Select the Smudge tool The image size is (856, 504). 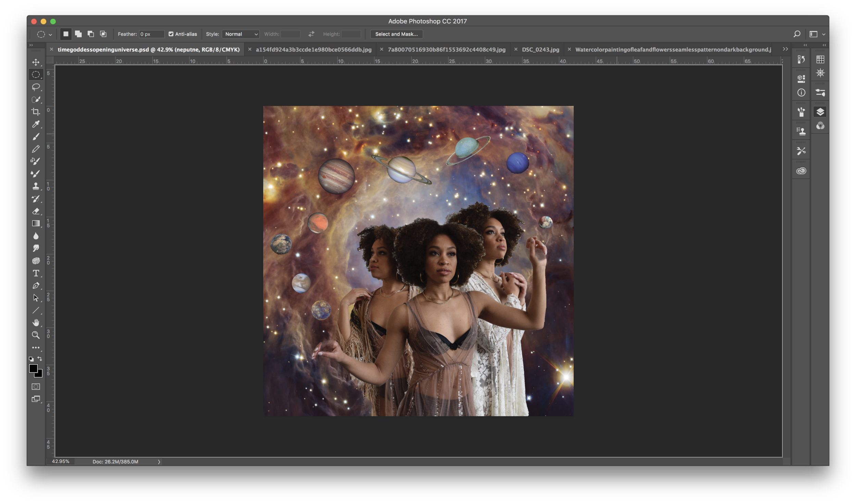click(x=36, y=248)
